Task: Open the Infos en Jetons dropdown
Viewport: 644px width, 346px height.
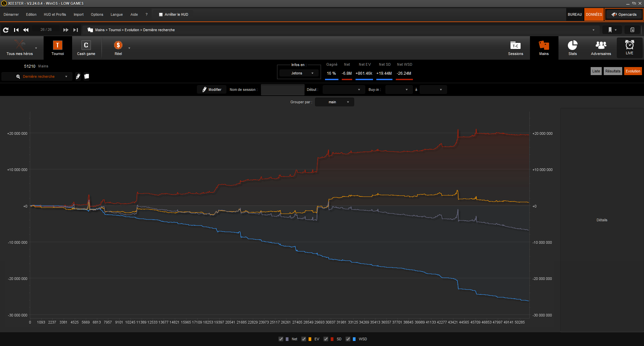Action: (x=299, y=73)
